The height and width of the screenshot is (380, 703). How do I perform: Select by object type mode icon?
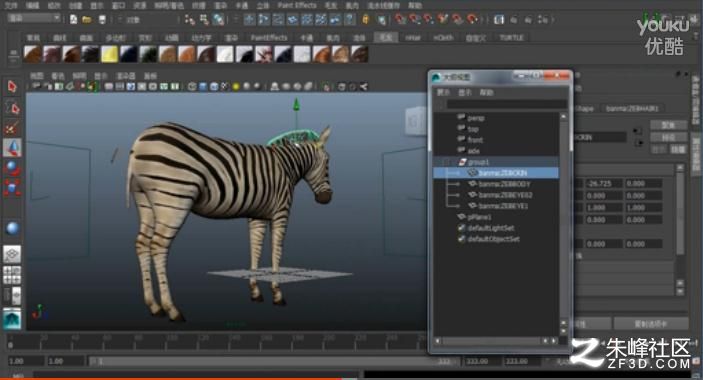coord(204,19)
